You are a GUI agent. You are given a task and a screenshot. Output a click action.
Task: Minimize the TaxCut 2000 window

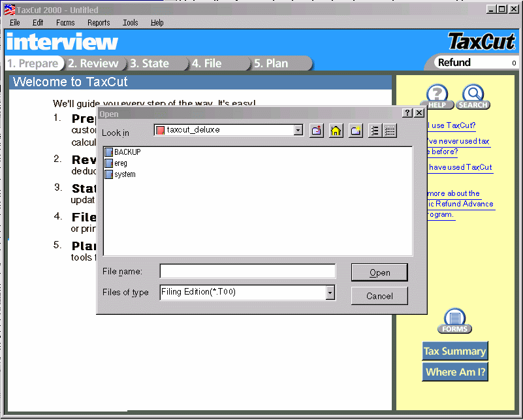490,9
